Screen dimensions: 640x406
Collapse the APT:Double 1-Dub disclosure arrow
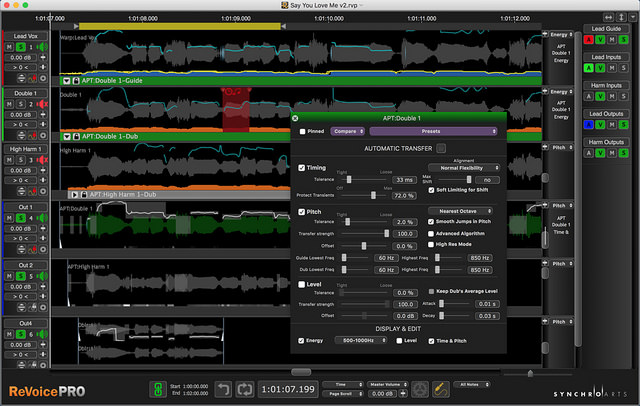click(67, 137)
